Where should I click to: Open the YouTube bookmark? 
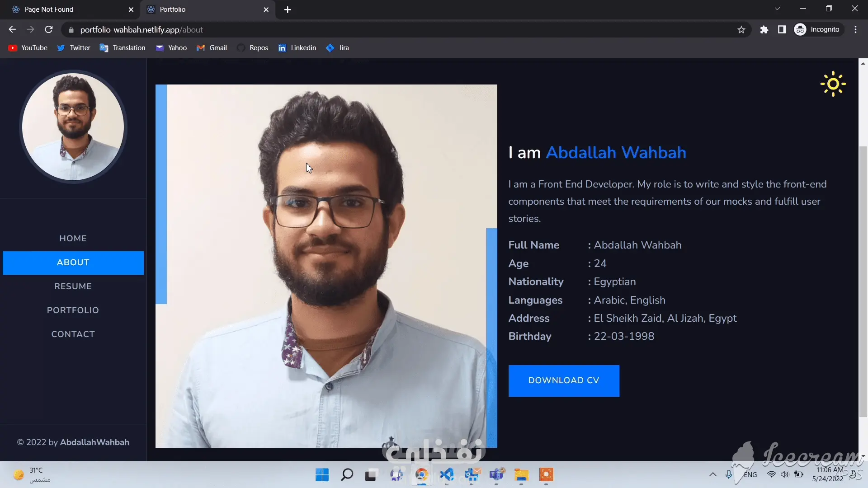pos(28,48)
